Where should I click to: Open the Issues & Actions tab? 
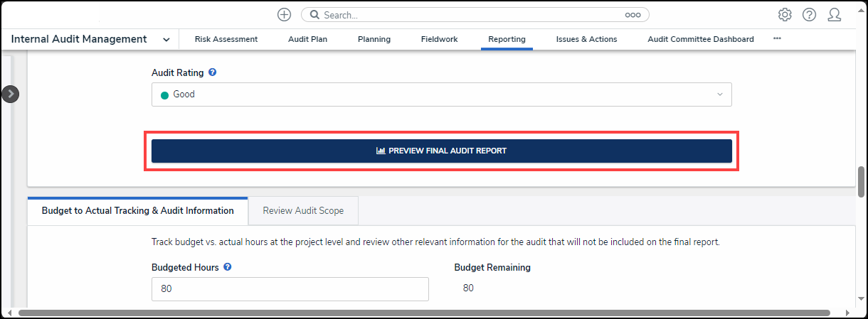tap(586, 39)
